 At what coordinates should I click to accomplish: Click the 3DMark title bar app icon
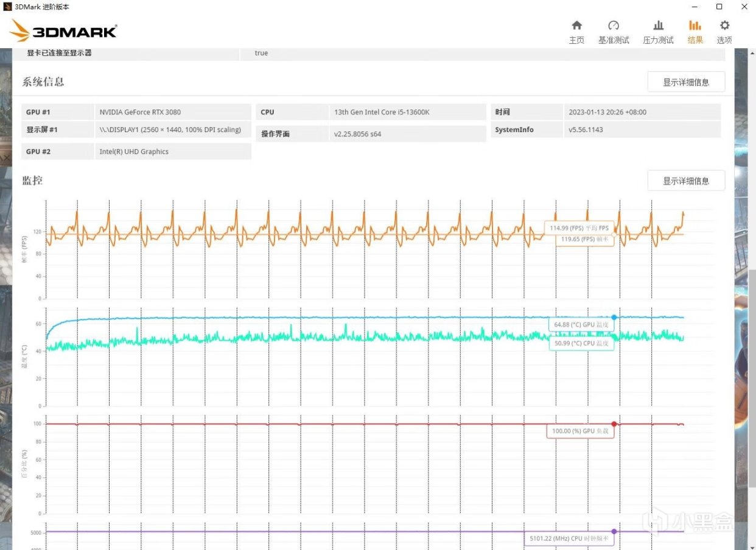pyautogui.click(x=7, y=7)
